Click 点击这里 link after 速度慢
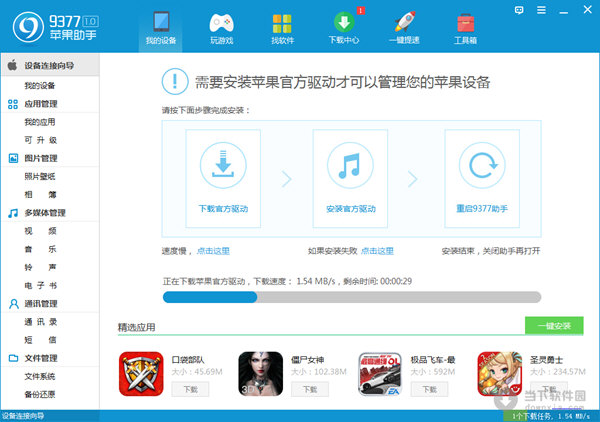The width and height of the screenshot is (600, 422). pyautogui.click(x=213, y=251)
